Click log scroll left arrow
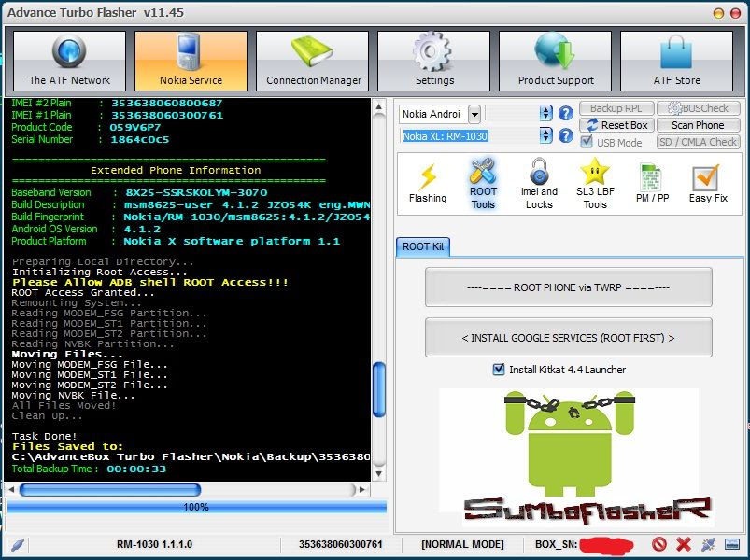The image size is (750, 560). [10, 490]
